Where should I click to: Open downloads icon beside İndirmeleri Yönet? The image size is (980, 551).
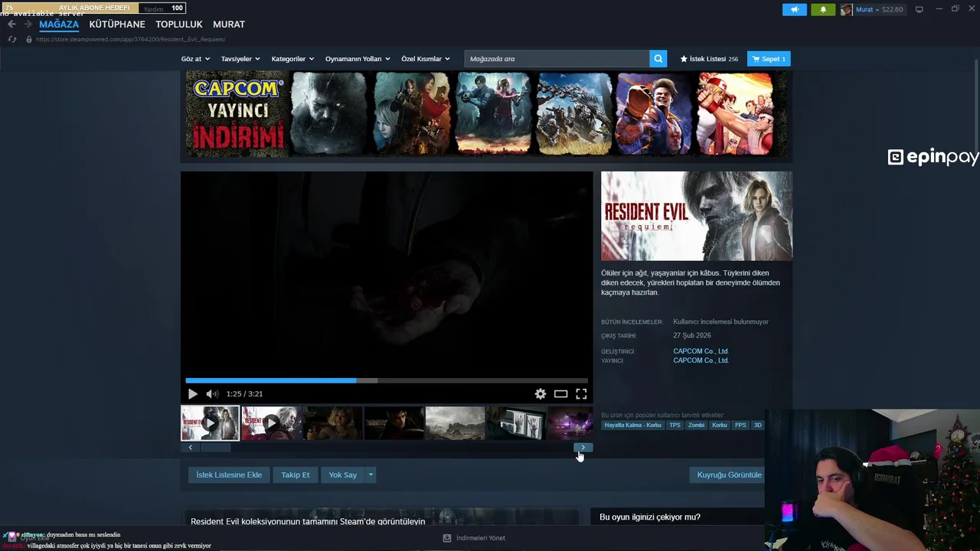(x=447, y=538)
